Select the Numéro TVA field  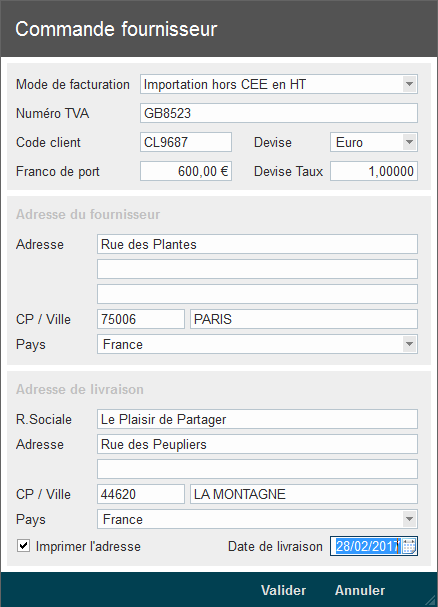279,113
